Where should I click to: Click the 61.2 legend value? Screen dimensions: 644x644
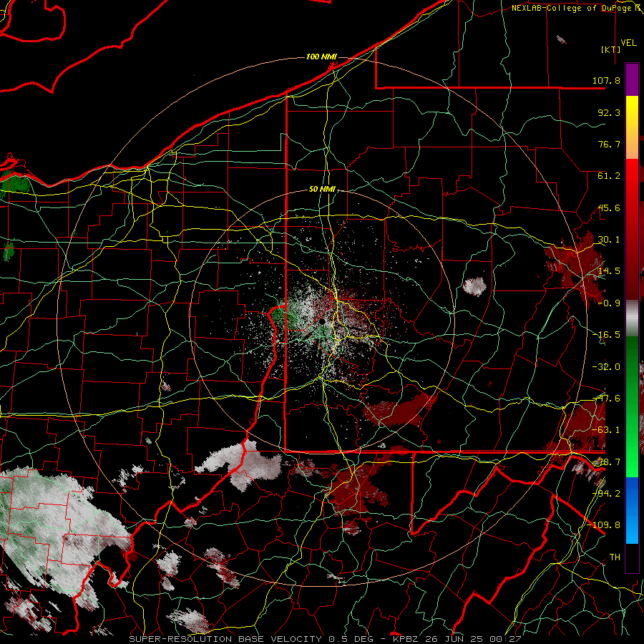point(609,176)
